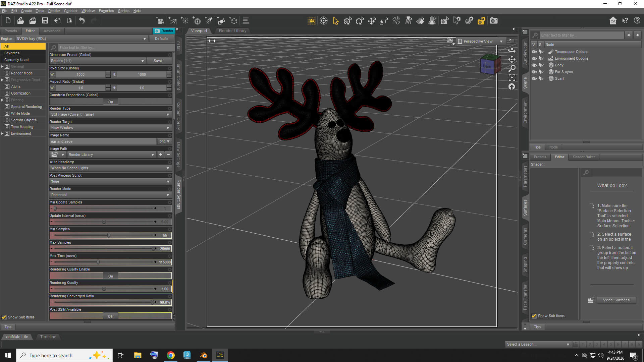Select the Universal tool icon
The width and height of the screenshot is (644, 362).
coord(347,21)
